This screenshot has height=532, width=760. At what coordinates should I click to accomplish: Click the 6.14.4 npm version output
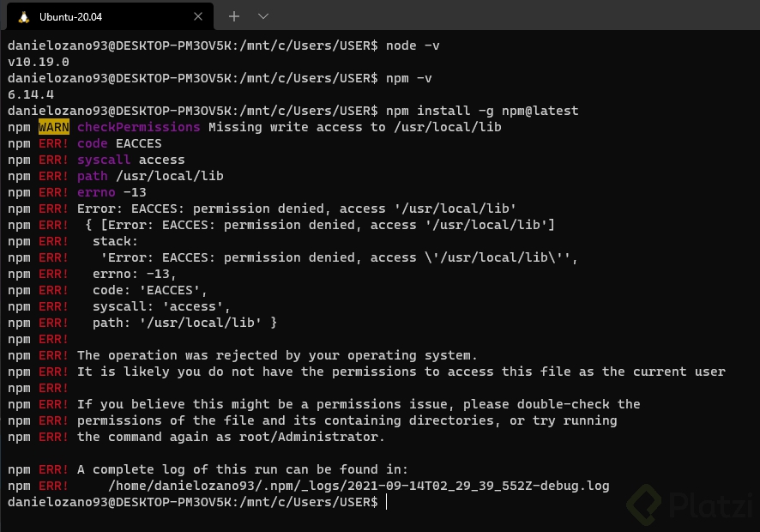click(31, 94)
